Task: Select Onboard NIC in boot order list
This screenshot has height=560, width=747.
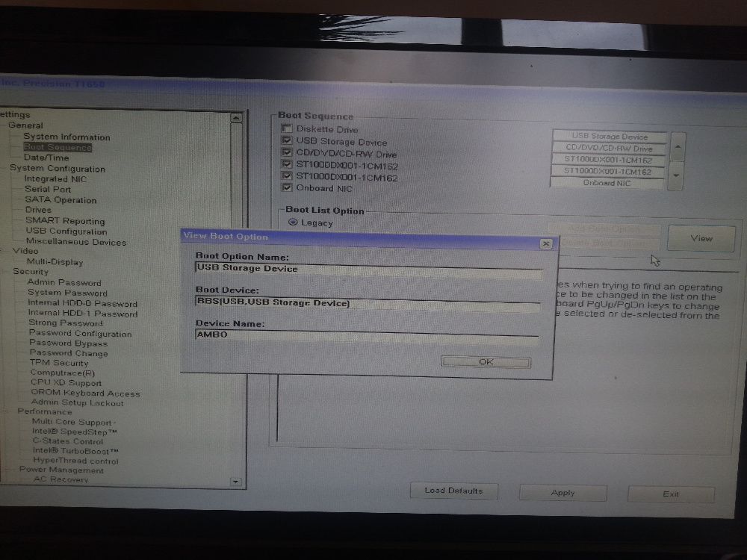Action: tap(607, 183)
